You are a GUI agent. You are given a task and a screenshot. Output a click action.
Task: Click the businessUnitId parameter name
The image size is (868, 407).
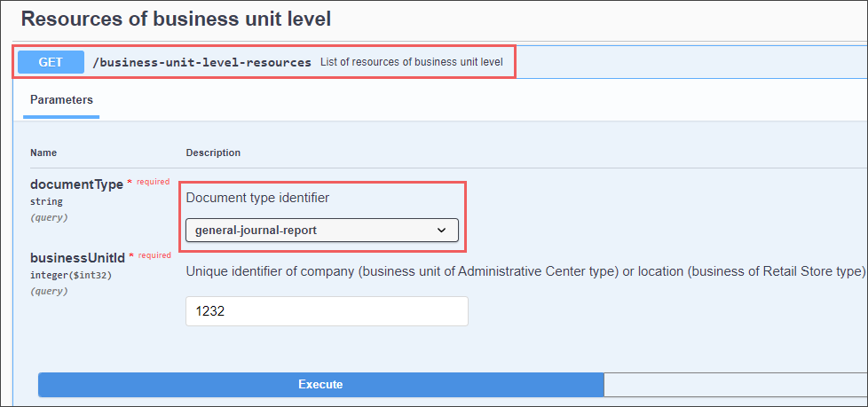pyautogui.click(x=77, y=258)
